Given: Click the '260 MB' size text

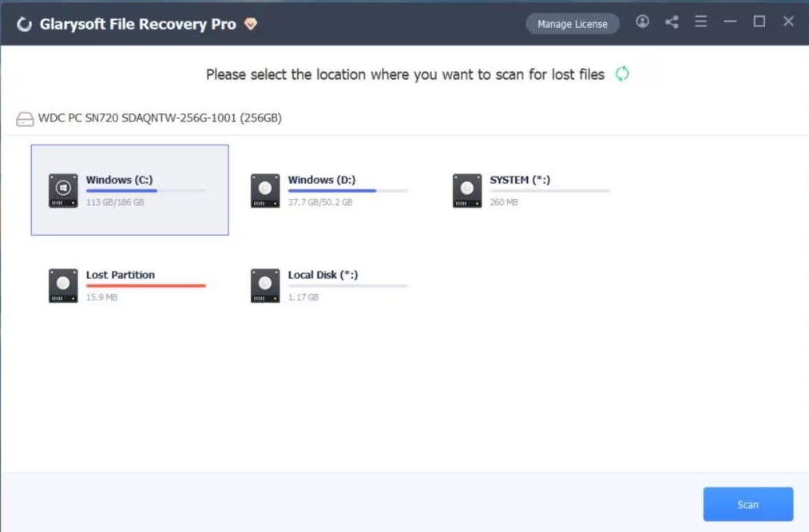Looking at the screenshot, I should (x=504, y=202).
